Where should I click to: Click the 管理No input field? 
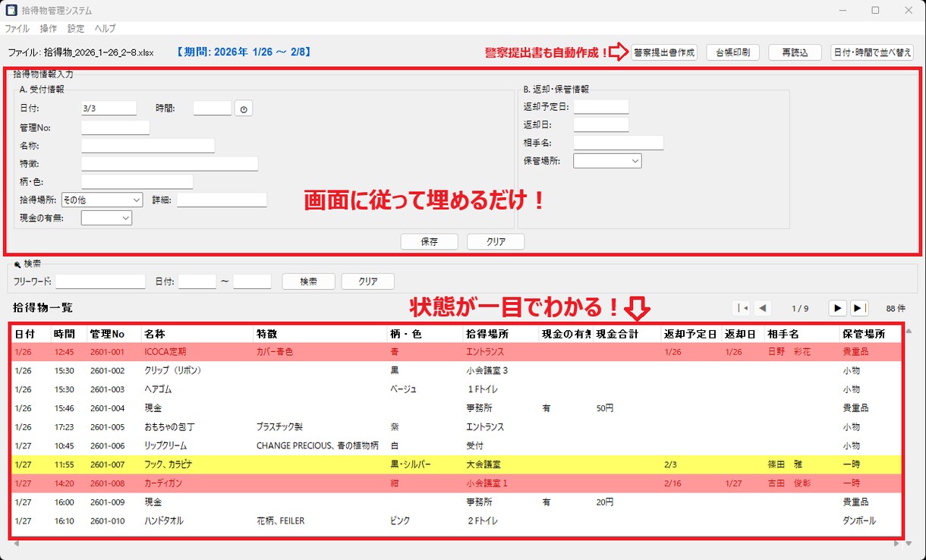click(x=115, y=127)
